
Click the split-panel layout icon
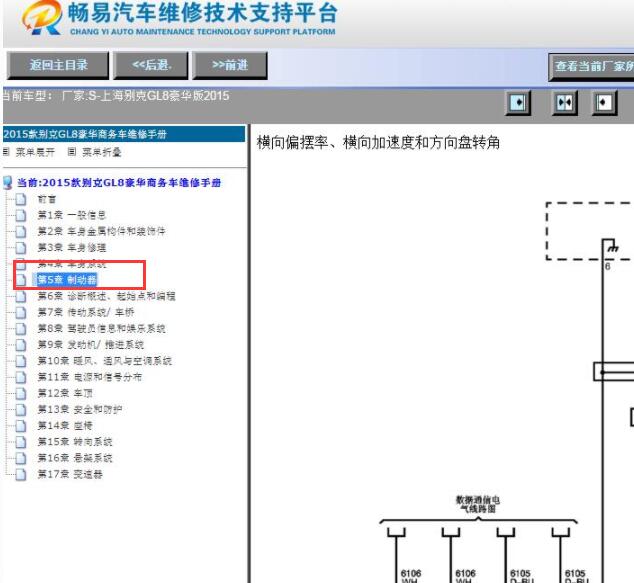tap(564, 103)
